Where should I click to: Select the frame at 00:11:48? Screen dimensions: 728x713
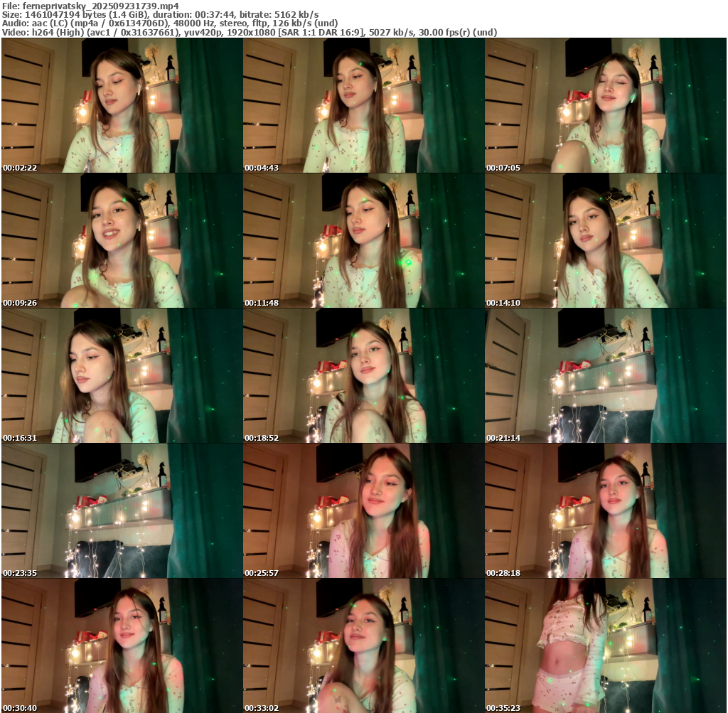click(x=363, y=240)
